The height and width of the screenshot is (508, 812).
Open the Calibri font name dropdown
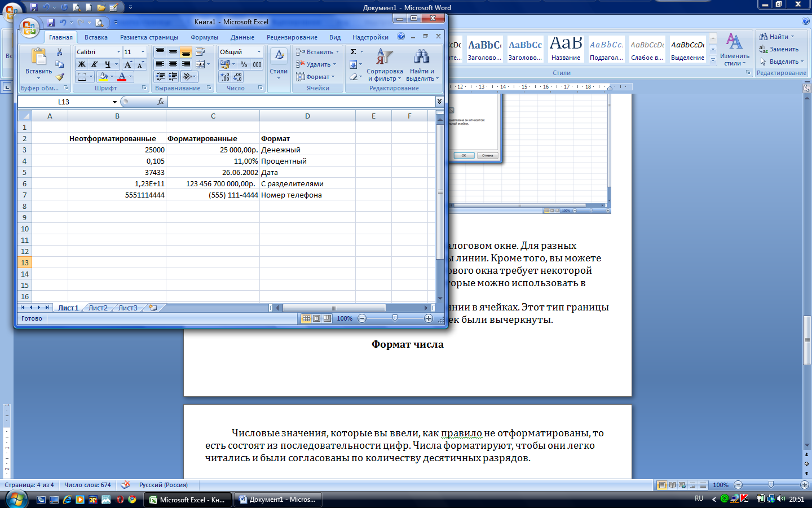118,52
